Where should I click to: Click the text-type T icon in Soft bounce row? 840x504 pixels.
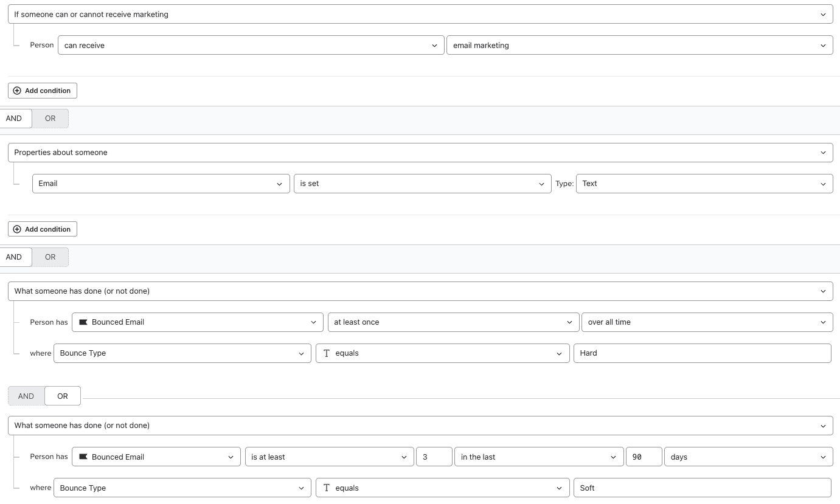[x=327, y=488]
